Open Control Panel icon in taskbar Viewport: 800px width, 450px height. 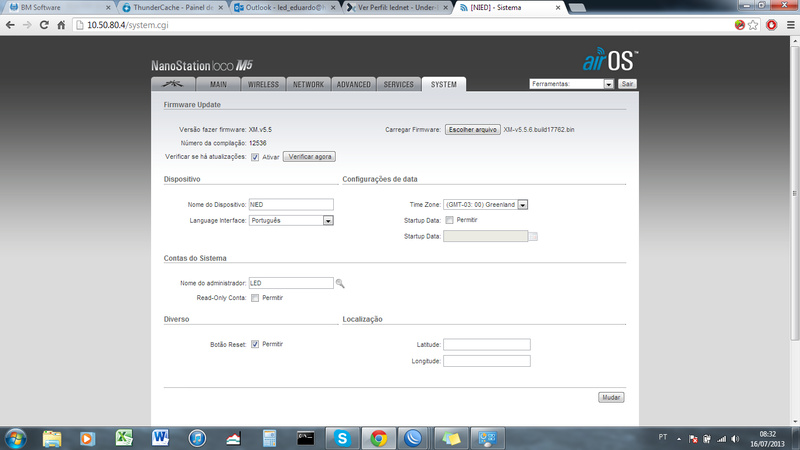pyautogui.click(x=487, y=438)
